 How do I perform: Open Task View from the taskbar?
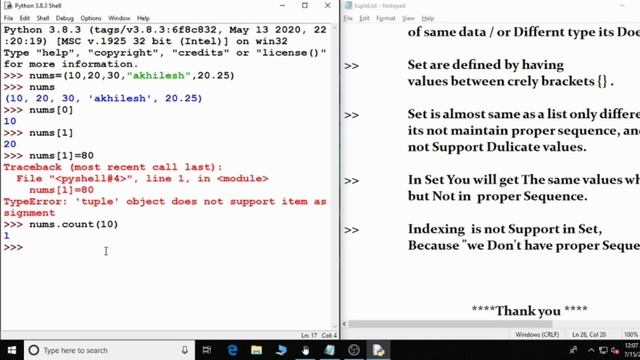click(x=207, y=350)
